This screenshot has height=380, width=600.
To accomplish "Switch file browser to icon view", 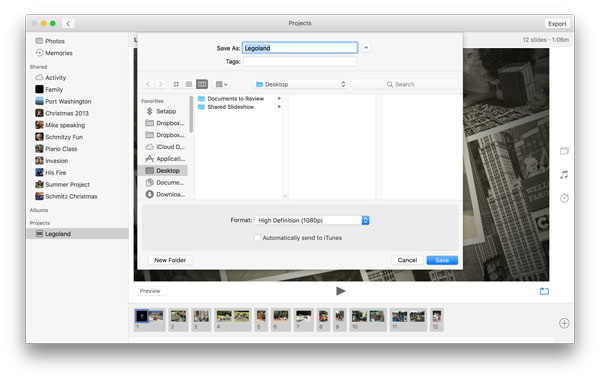I will (x=176, y=84).
